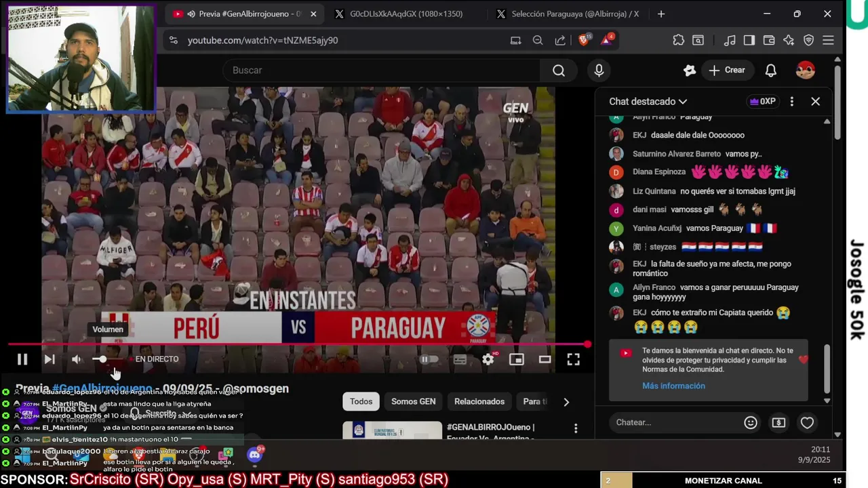The image size is (868, 488).
Task: Open Super Chat dollar icon
Action: (778, 422)
